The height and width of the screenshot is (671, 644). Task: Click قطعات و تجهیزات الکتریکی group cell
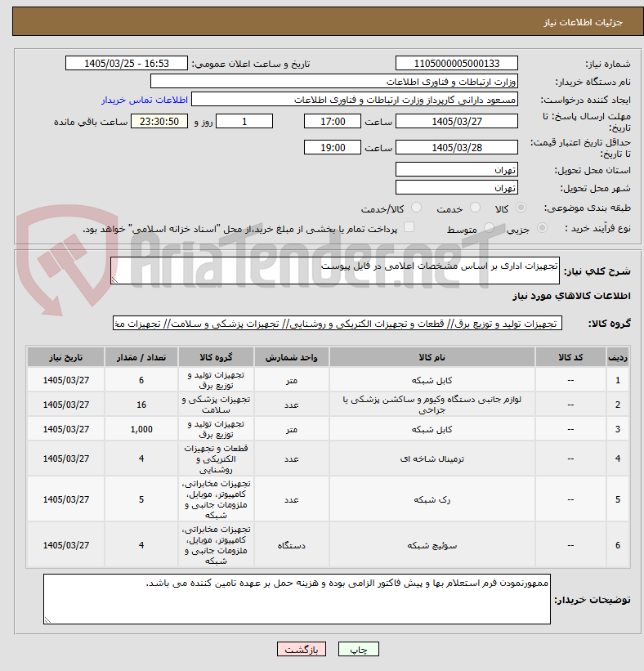(x=216, y=459)
